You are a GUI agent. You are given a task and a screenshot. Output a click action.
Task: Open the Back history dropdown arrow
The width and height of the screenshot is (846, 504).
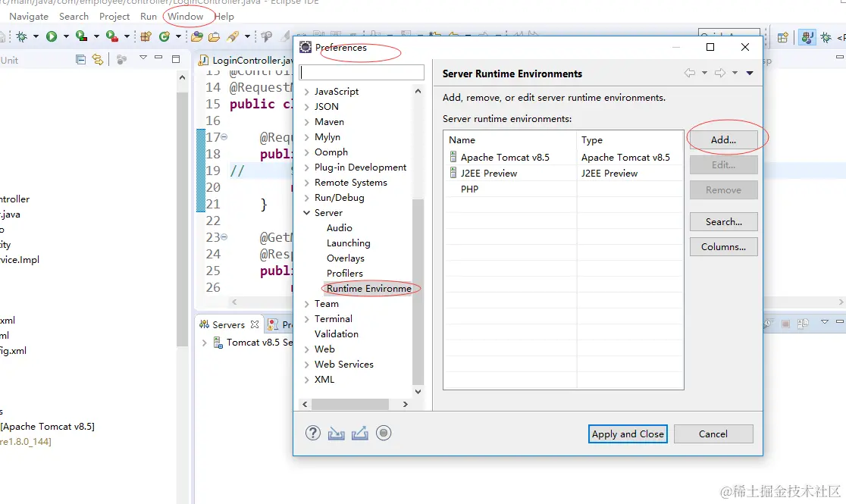(x=704, y=73)
